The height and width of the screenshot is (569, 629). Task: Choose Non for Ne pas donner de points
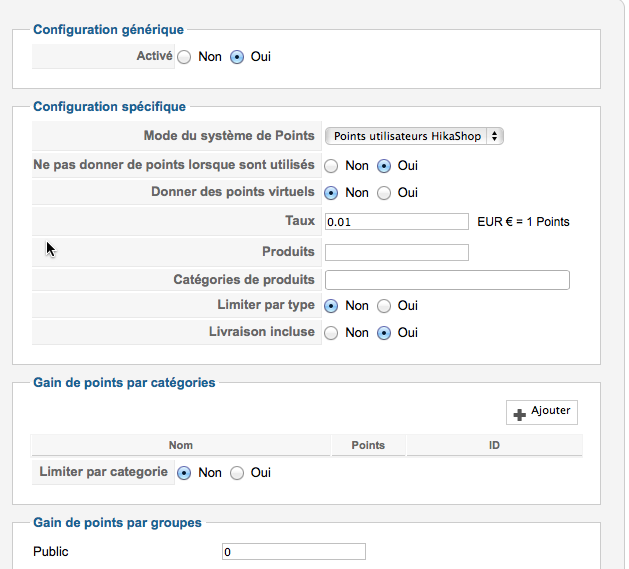[x=331, y=166]
